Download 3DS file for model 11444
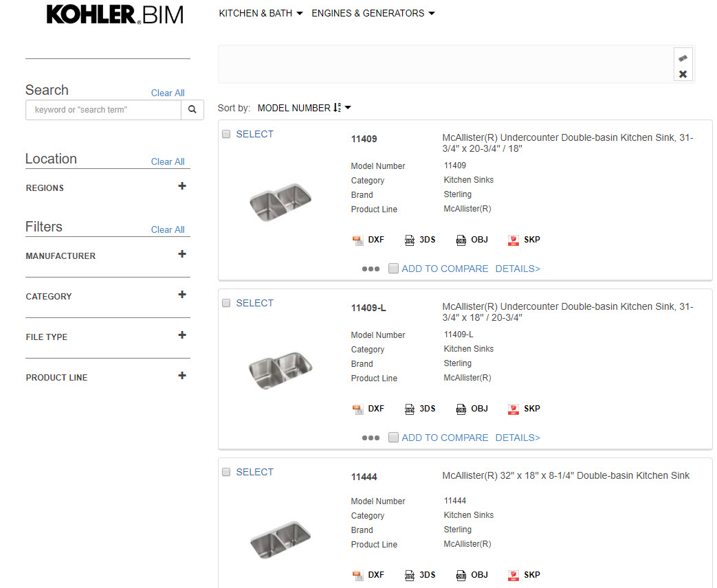 click(x=420, y=575)
